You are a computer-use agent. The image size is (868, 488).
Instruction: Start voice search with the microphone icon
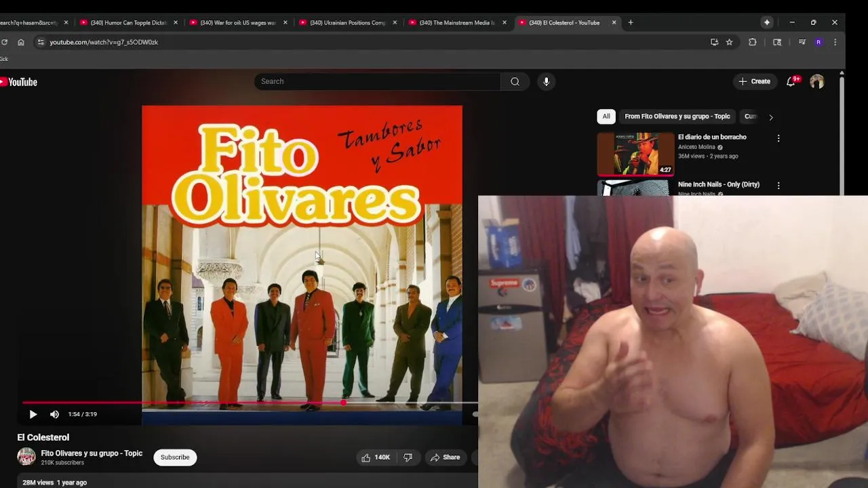[547, 81]
